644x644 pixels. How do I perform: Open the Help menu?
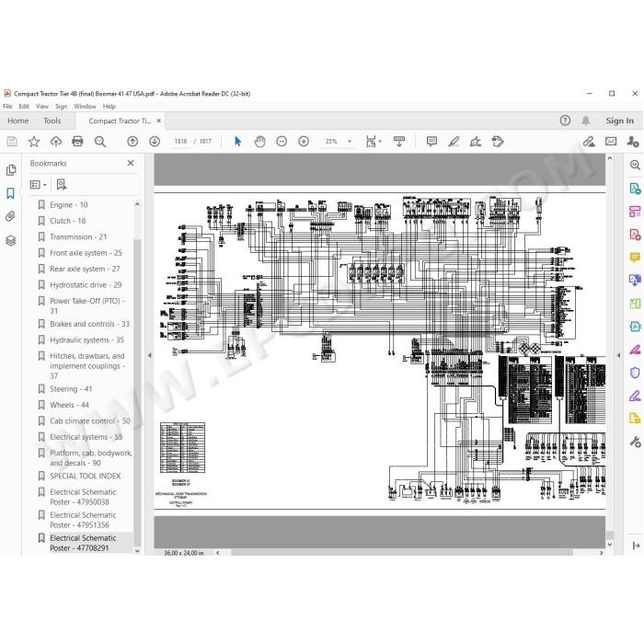[109, 107]
